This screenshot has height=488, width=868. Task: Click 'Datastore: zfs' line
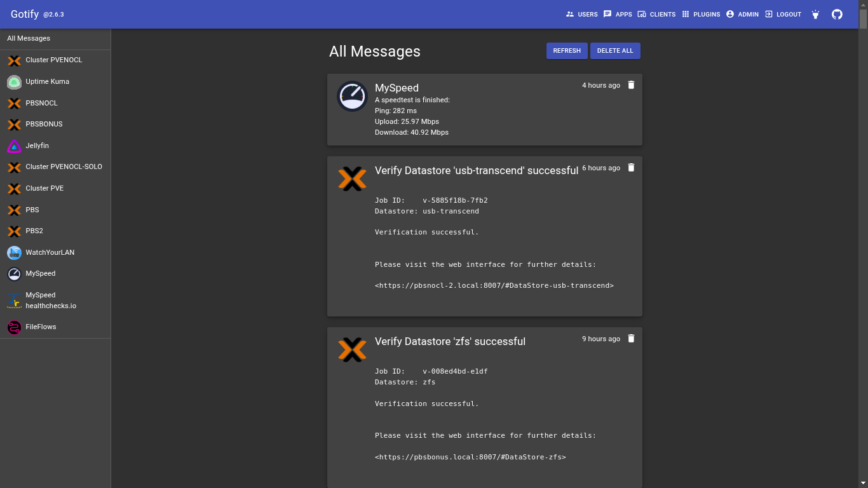[405, 382]
